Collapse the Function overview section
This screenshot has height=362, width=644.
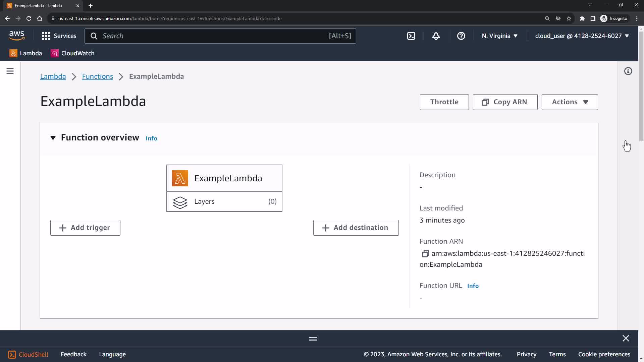coord(53,138)
